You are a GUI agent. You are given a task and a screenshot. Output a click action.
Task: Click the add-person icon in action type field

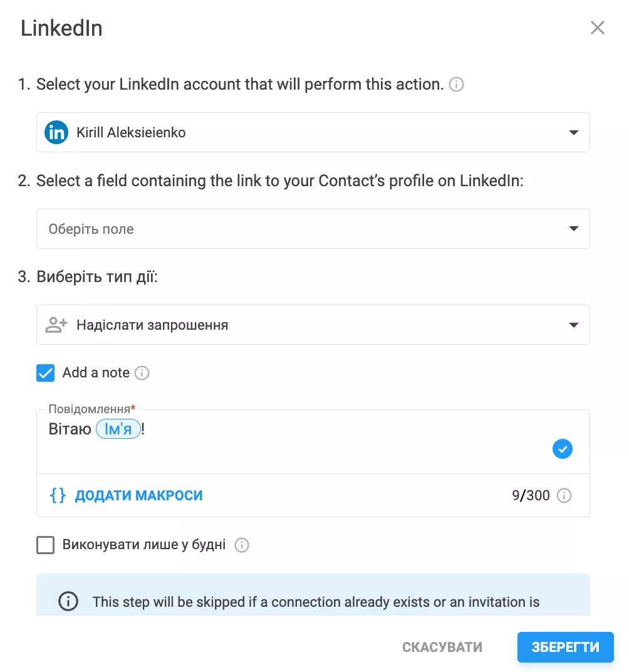(56, 325)
